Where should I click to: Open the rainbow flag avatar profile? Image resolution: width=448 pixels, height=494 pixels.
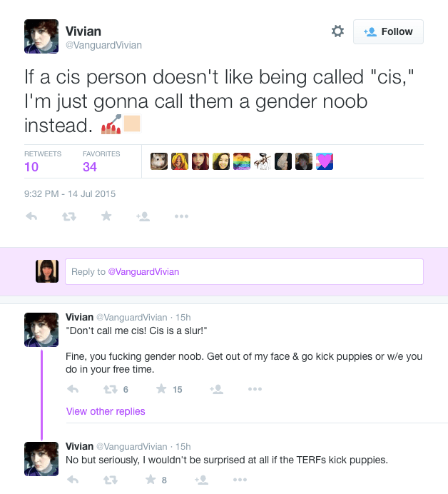242,161
